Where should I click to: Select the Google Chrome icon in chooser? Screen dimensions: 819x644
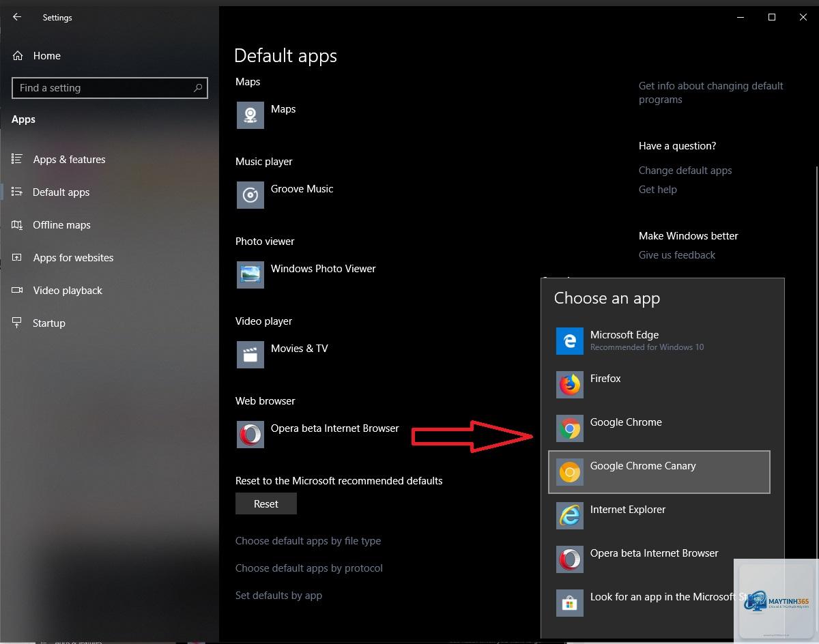570,428
